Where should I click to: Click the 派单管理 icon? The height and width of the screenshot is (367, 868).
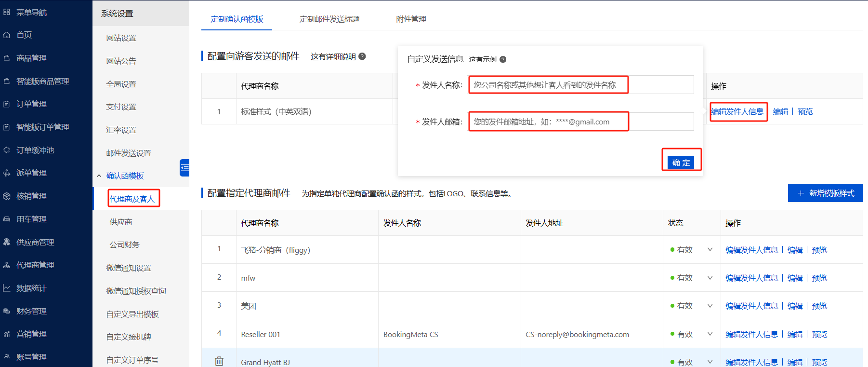(x=7, y=173)
